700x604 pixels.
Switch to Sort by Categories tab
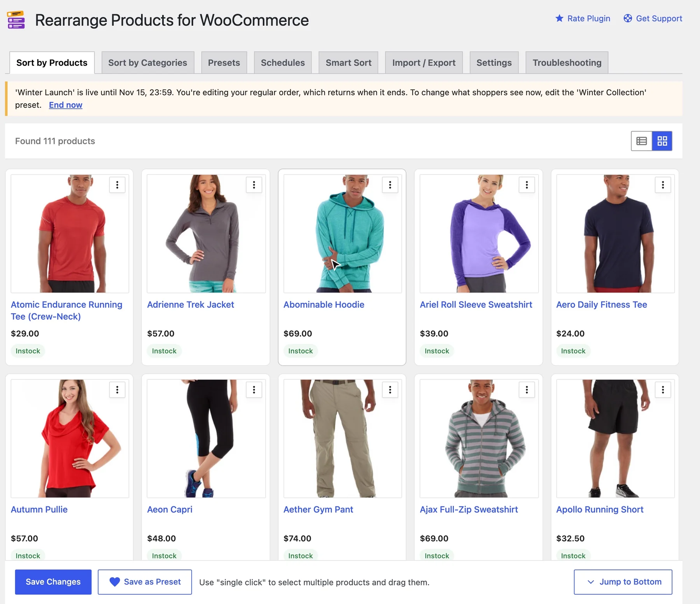coord(148,63)
